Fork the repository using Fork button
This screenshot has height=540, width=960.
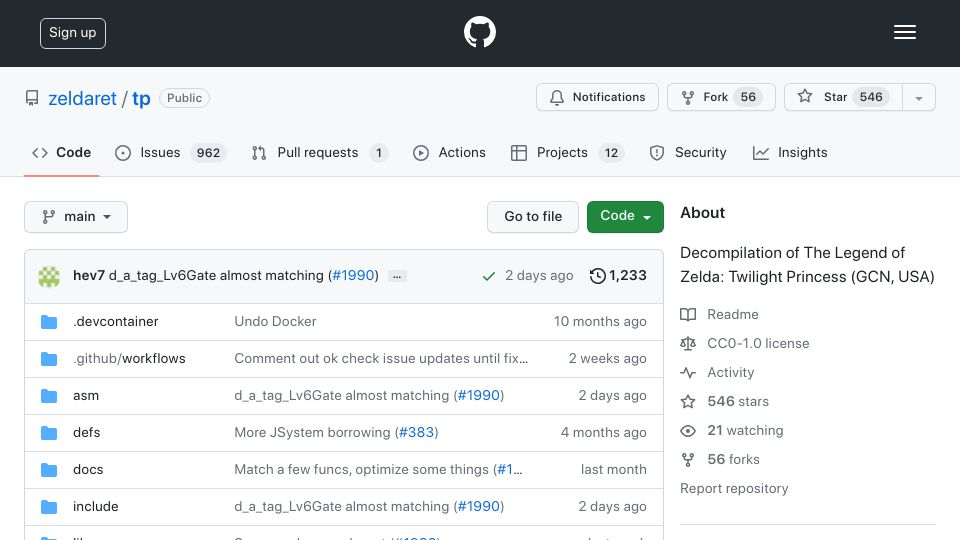[721, 97]
